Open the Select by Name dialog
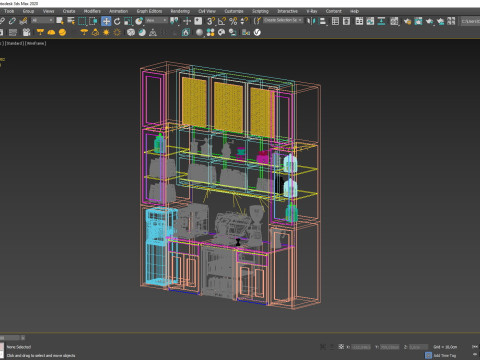The height and width of the screenshot is (360, 480). coord(71,21)
